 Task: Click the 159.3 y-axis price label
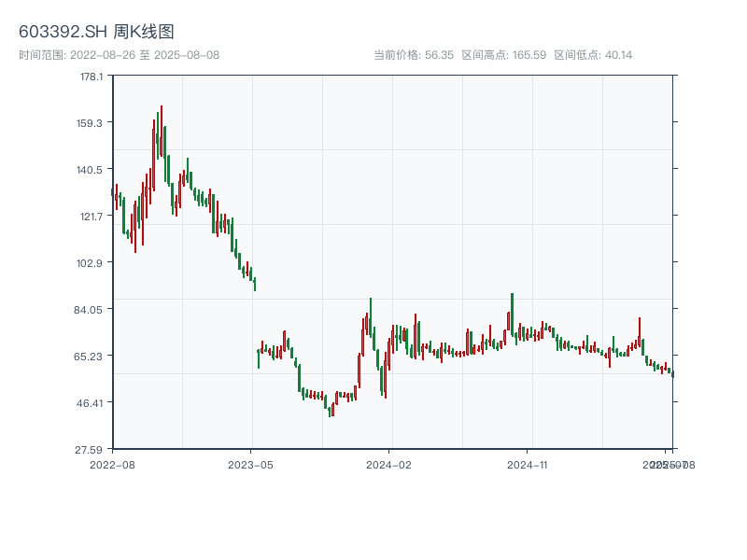click(91, 123)
